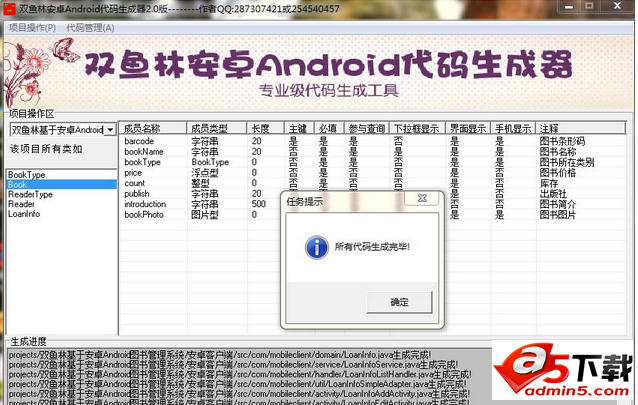Select the introduction member row
The image size is (638, 405).
tap(372, 204)
